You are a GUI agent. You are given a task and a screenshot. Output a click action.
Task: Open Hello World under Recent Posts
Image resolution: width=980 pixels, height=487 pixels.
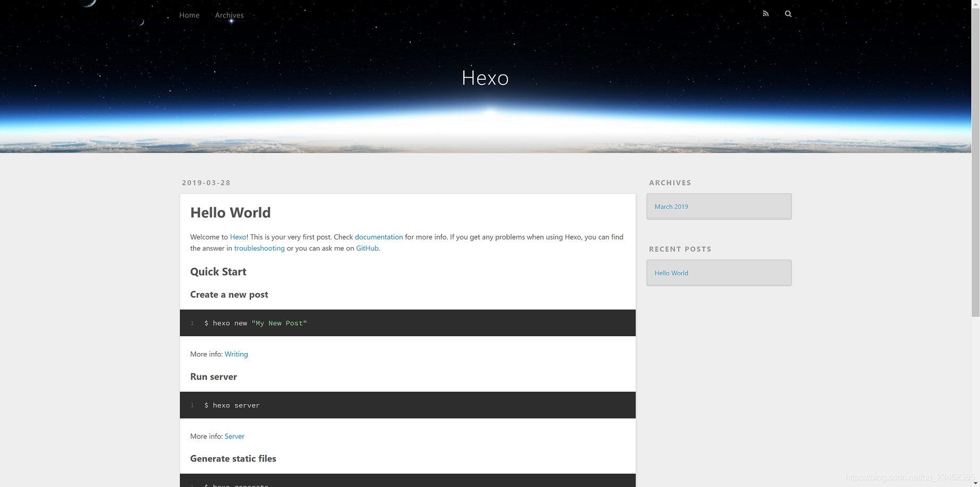coord(671,273)
